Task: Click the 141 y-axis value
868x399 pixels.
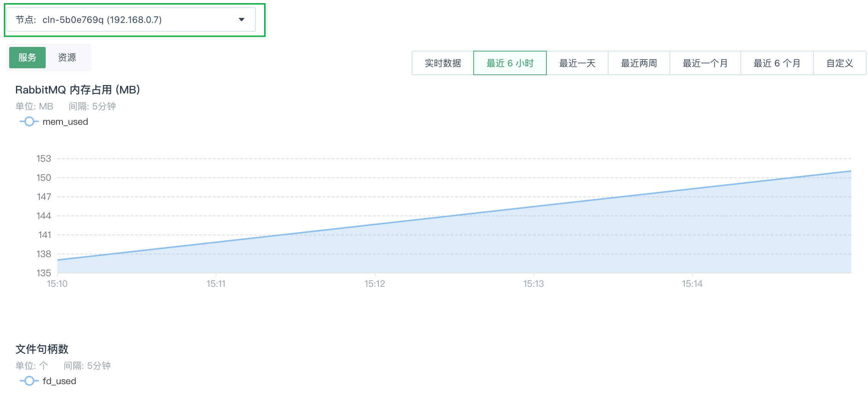Action: [45, 235]
